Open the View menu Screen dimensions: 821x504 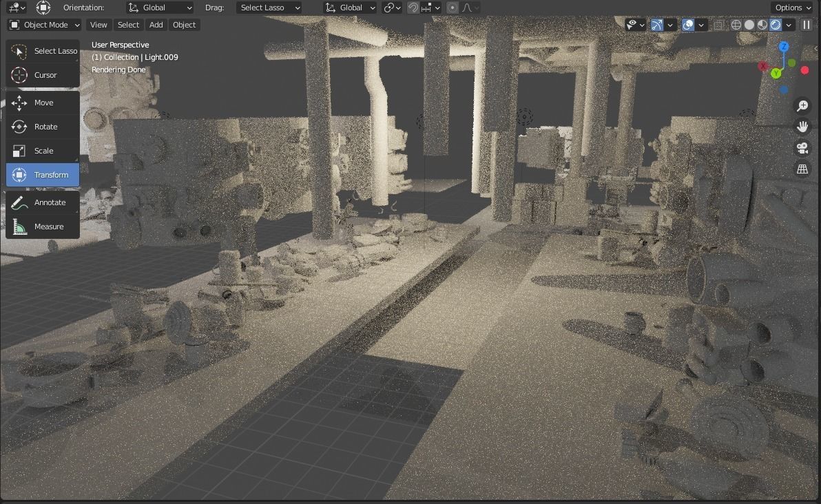pos(98,25)
